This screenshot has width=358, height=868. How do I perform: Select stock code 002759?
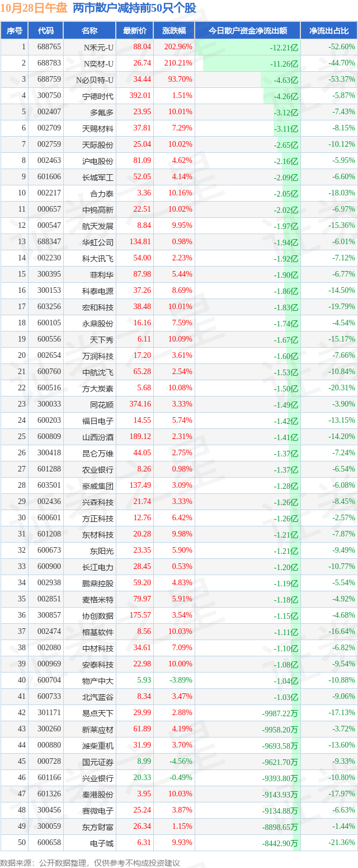(49, 144)
